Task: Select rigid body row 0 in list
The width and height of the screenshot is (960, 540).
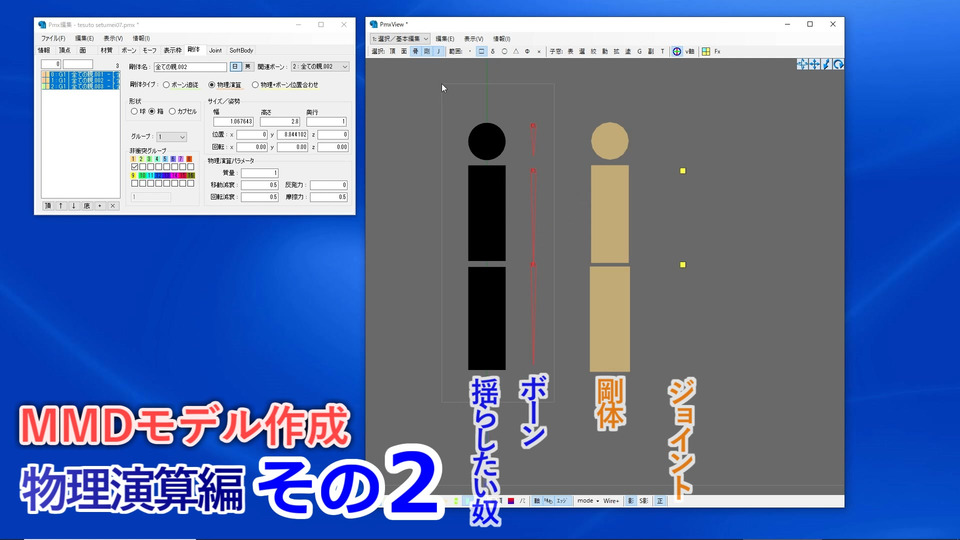Action: (80, 74)
